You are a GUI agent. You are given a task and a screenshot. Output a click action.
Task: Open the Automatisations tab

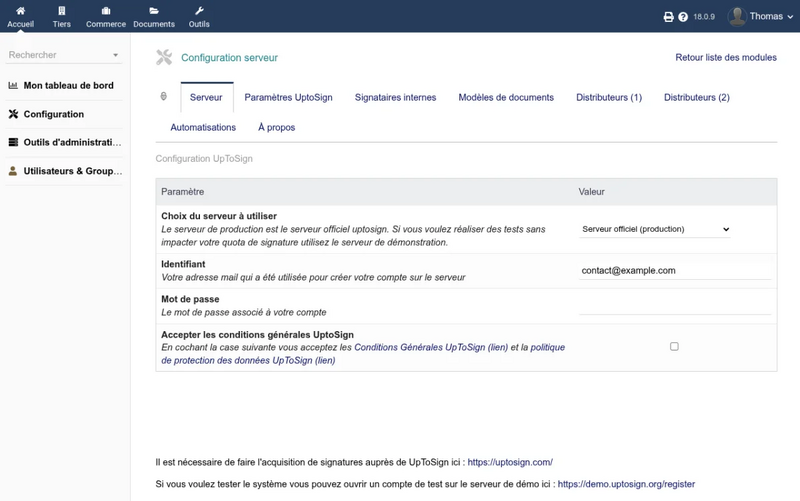click(x=203, y=127)
